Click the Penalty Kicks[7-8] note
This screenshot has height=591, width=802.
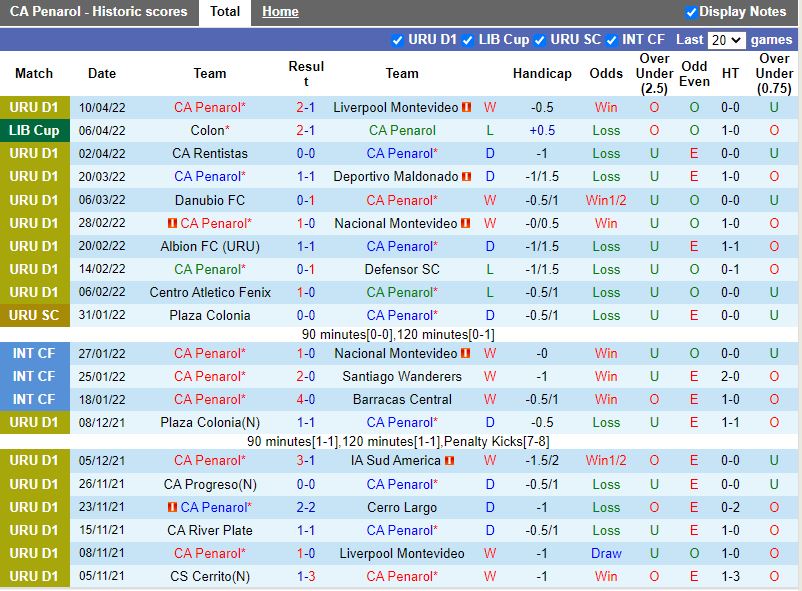[496, 442]
